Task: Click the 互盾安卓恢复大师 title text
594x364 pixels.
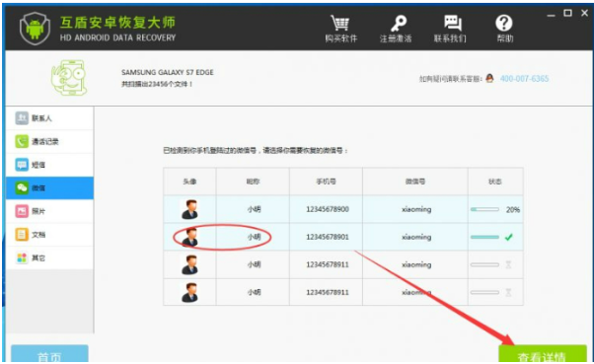Action: pos(117,23)
